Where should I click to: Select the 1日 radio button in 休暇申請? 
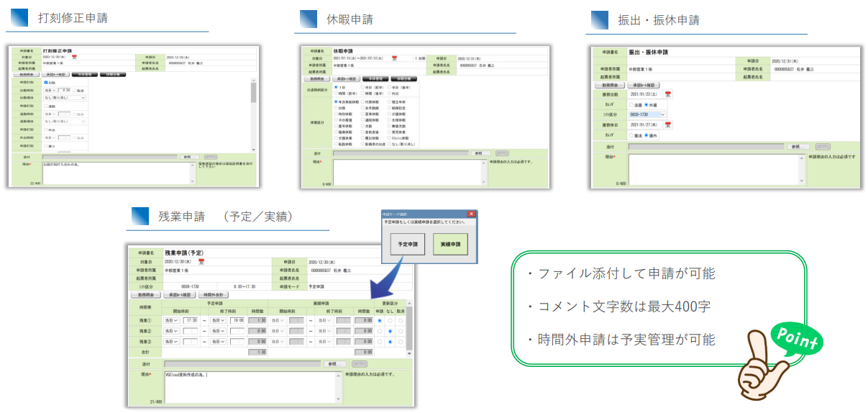tap(336, 87)
